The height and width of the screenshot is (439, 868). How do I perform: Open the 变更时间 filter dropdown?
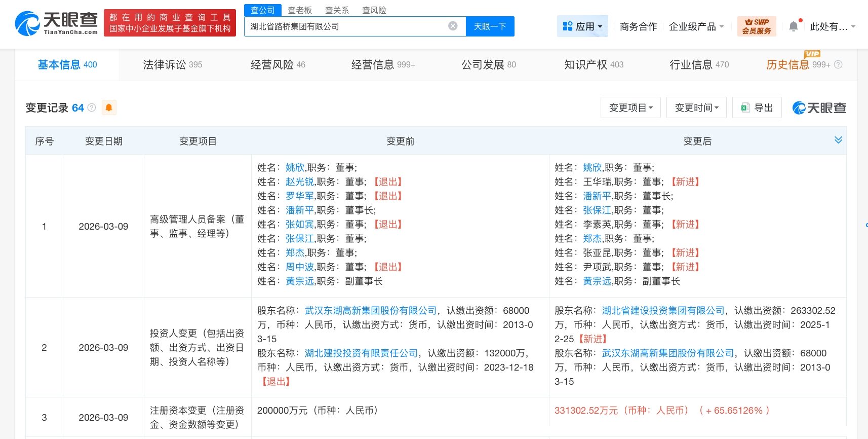[696, 107]
